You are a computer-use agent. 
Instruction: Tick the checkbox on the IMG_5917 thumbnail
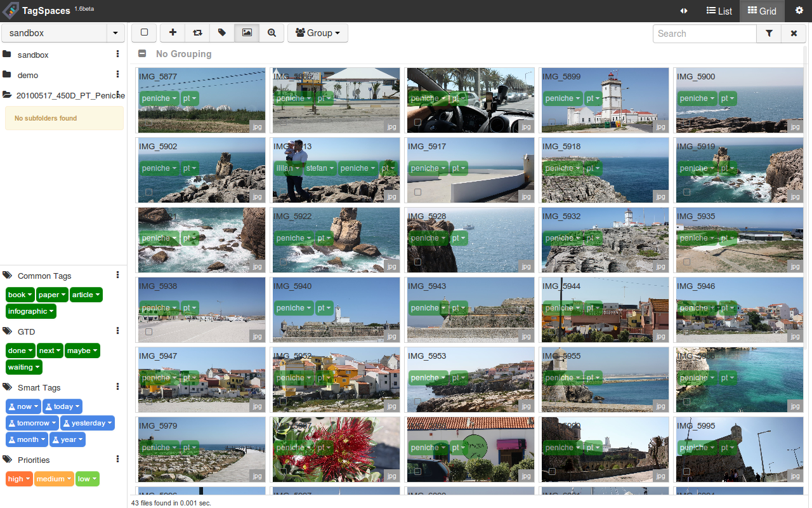point(417,192)
